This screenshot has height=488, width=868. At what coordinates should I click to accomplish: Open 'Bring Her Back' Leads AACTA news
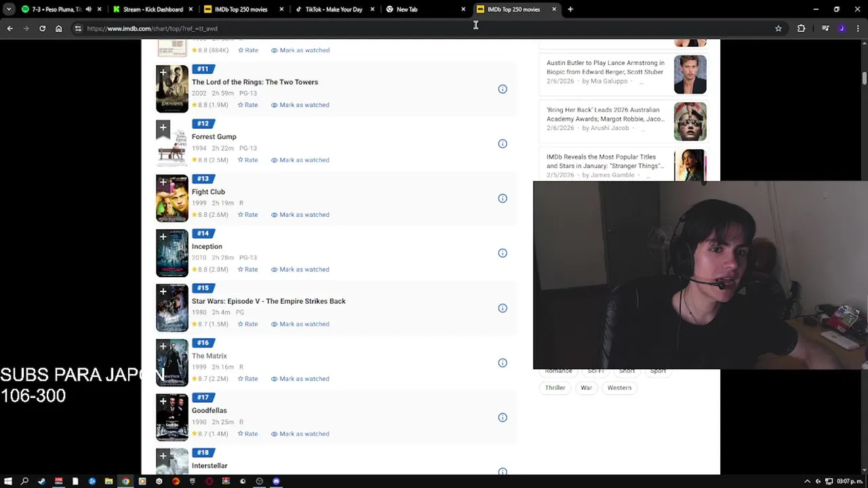tap(606, 114)
